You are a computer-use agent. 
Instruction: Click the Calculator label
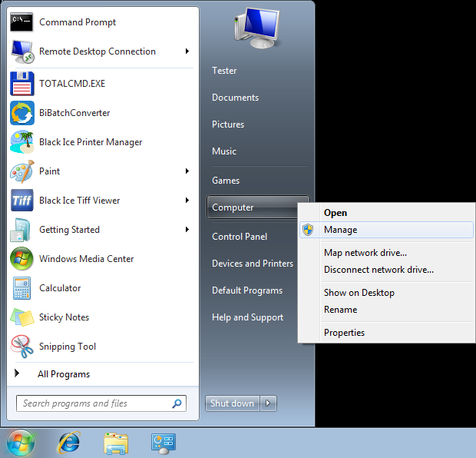coord(60,288)
